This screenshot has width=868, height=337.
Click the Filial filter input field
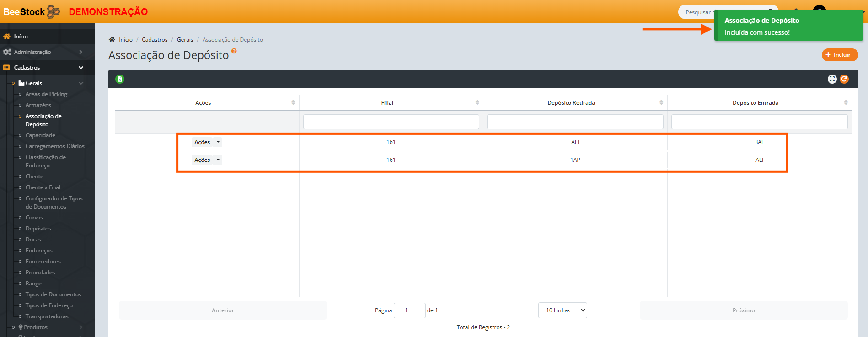391,122
